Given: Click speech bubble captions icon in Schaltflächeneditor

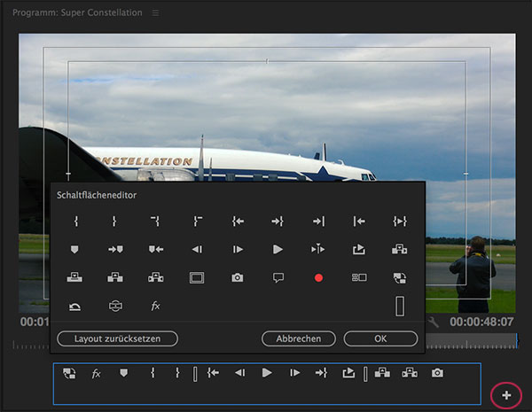Looking at the screenshot, I should (x=278, y=277).
